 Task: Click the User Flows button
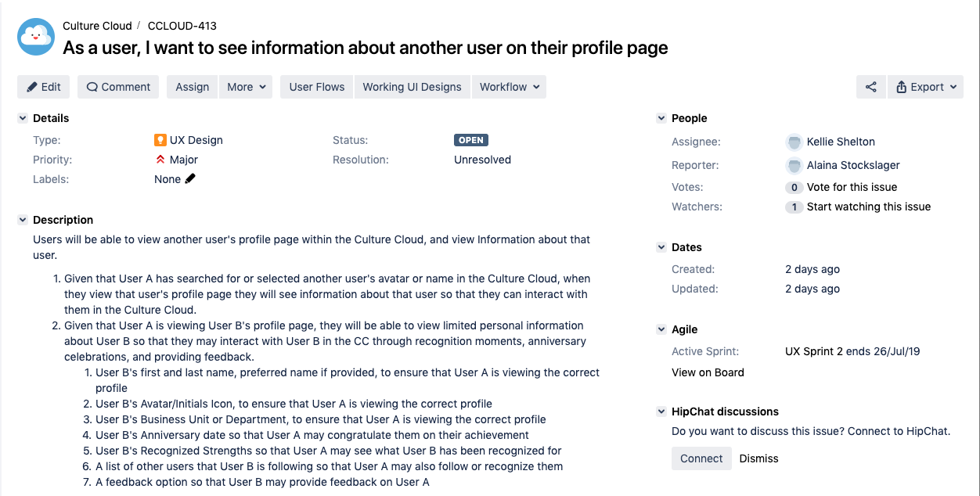tap(317, 87)
